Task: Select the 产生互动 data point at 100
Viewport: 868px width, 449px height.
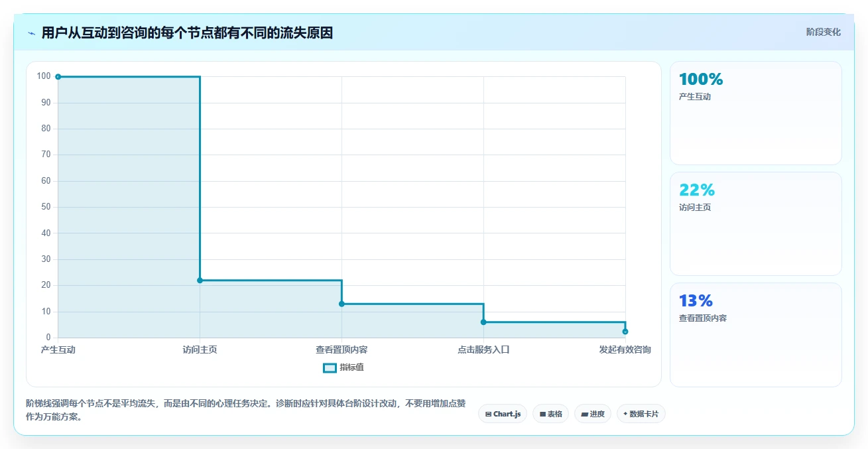Action: pos(58,77)
